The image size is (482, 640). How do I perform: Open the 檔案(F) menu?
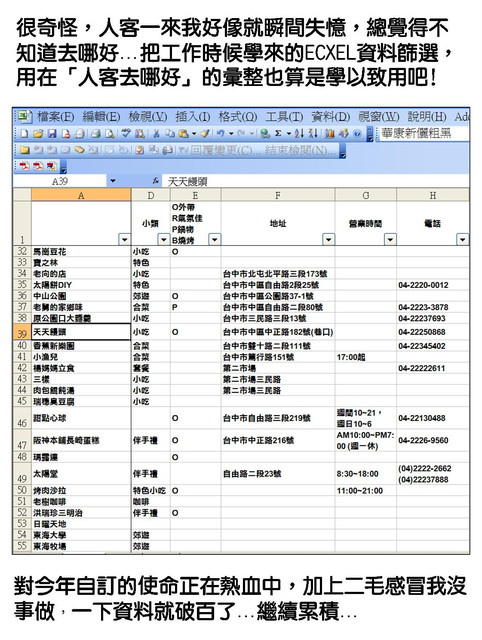click(56, 117)
